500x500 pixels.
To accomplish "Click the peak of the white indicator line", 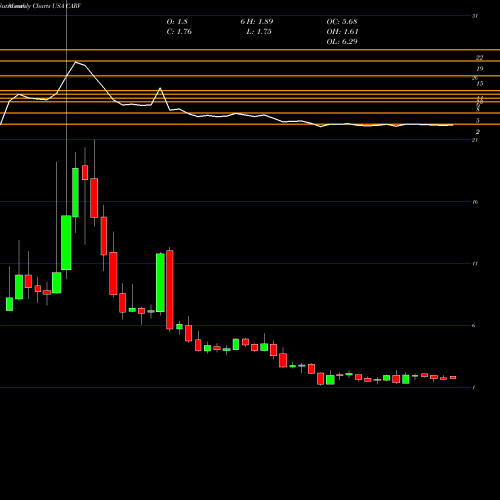I will (76, 62).
